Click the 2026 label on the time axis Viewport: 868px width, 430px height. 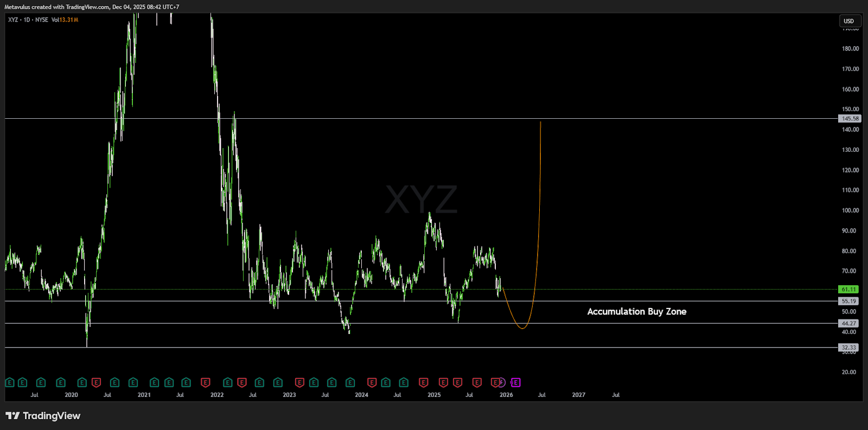click(506, 395)
